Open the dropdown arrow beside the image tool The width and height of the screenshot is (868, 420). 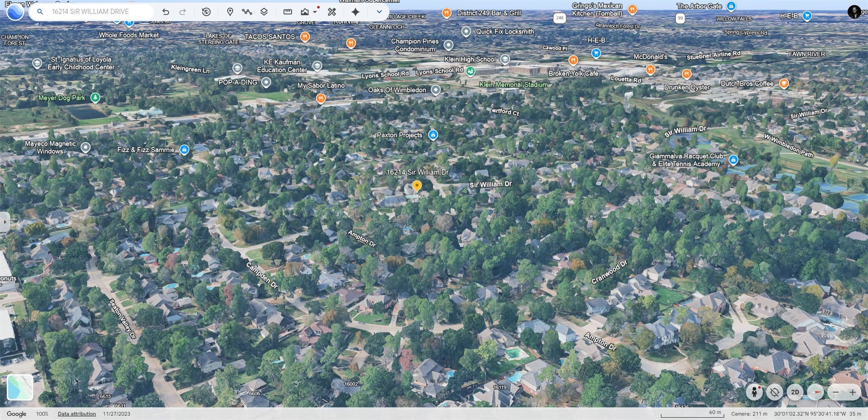[x=315, y=12]
